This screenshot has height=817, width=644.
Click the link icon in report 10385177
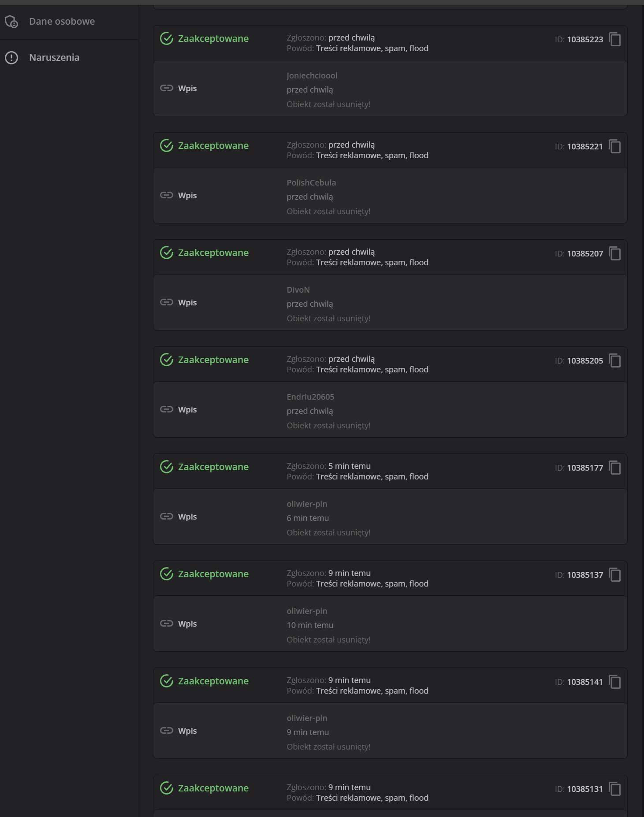167,516
